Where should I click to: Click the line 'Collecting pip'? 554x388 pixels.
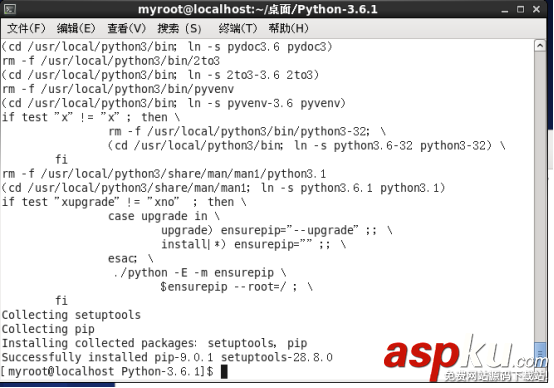48,329
